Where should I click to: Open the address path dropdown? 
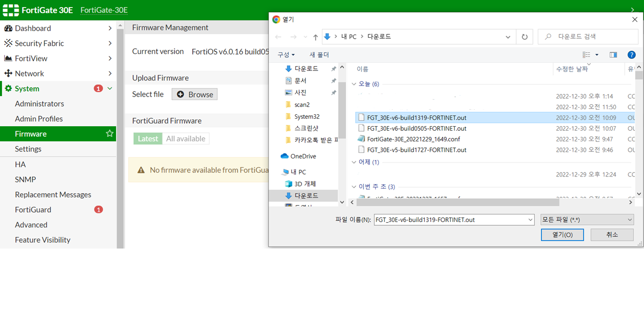coord(508,37)
